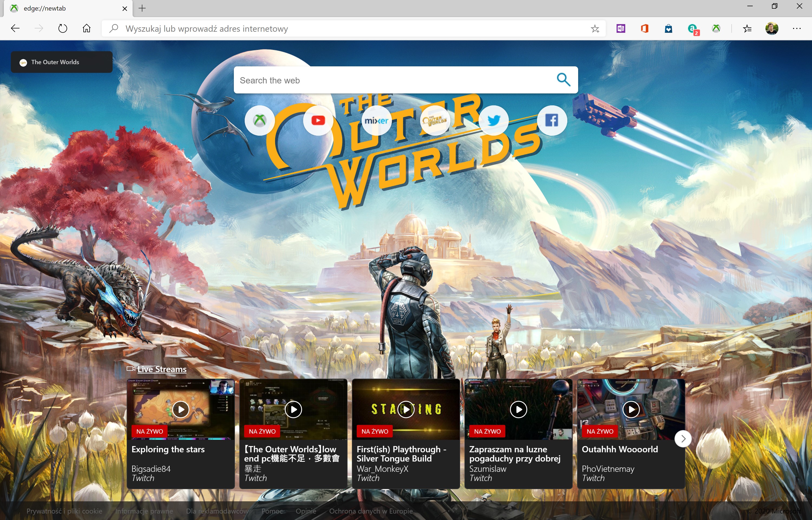Open the Facebook quick link

coord(552,121)
